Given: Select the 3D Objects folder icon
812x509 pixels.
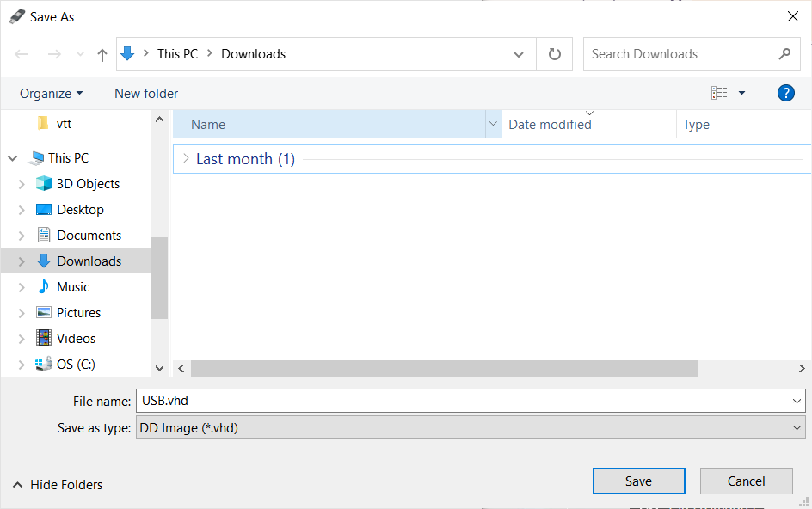Looking at the screenshot, I should click(x=43, y=183).
